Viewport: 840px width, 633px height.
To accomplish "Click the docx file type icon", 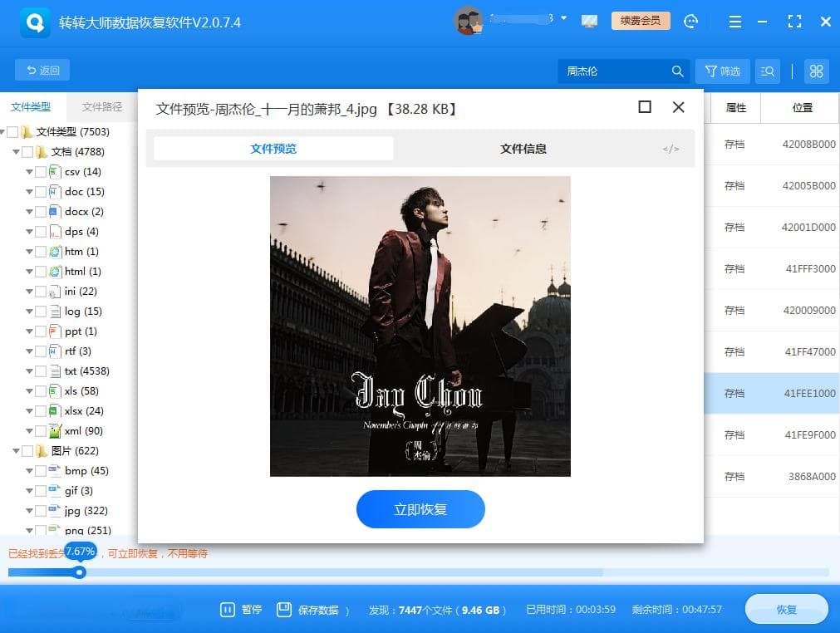I will pos(55,212).
